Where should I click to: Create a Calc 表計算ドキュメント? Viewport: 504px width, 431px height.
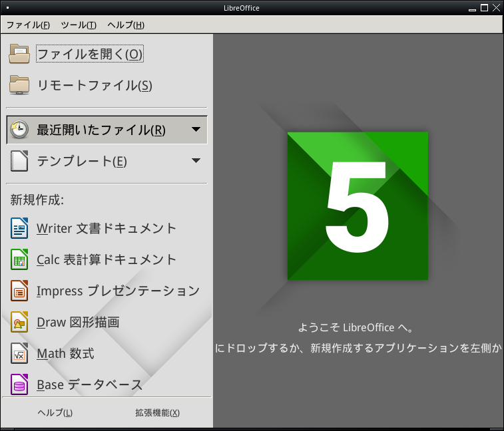107,259
